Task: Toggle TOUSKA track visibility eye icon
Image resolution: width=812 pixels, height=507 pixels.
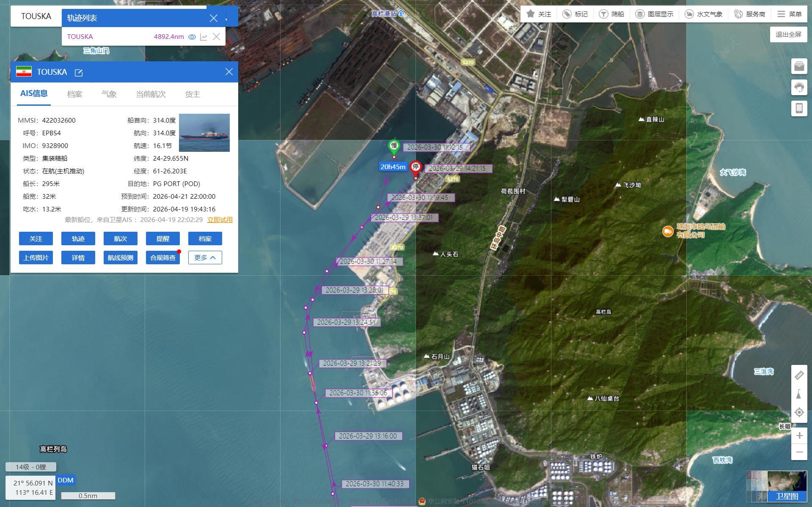Action: pos(192,37)
